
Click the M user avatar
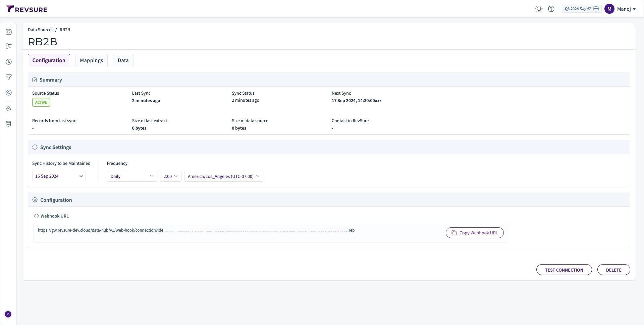609,9
